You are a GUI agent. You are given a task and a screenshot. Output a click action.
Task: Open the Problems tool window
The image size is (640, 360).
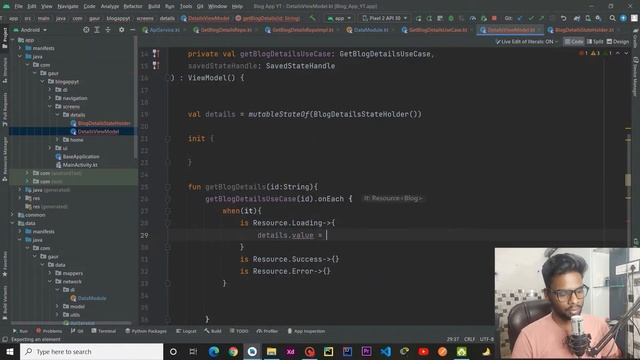point(49,331)
